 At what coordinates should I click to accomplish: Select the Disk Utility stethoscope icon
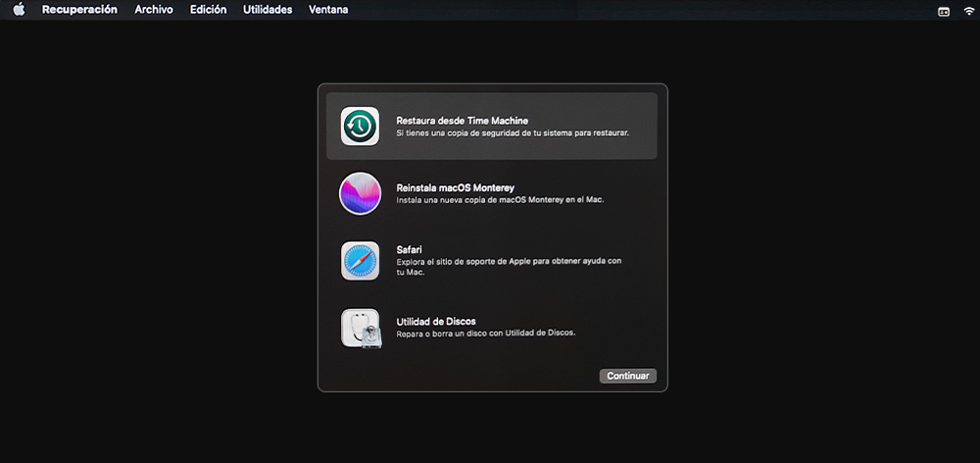coord(361,328)
